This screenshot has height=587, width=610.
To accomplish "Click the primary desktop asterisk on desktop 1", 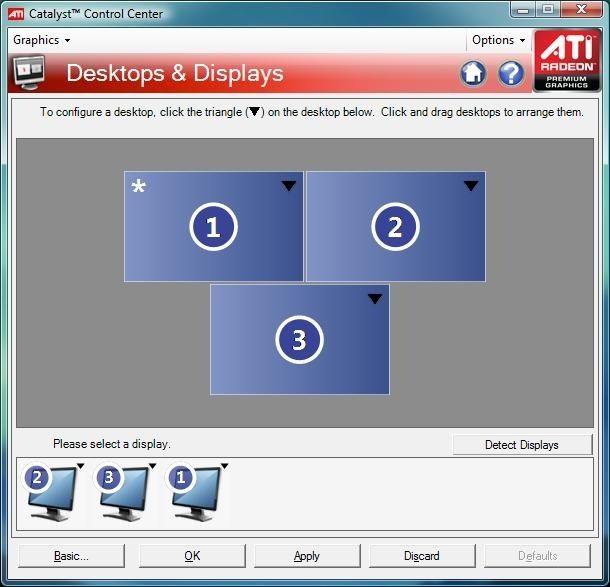I will (x=138, y=186).
